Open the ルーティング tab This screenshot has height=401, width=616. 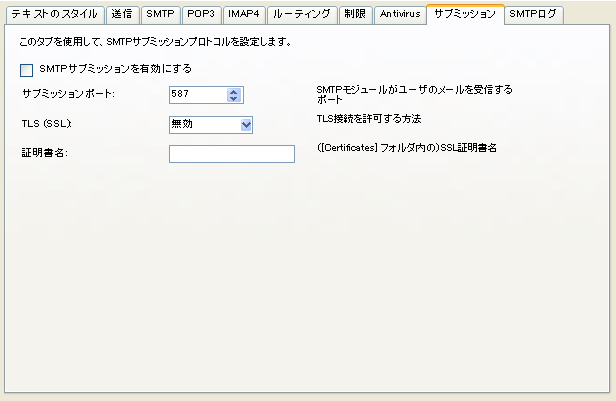pos(301,15)
